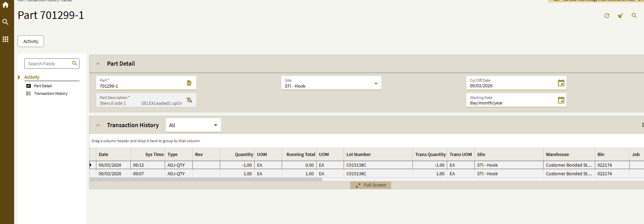This screenshot has width=644, height=224.
Task: Clear the form with broom icon
Action: click(621, 16)
